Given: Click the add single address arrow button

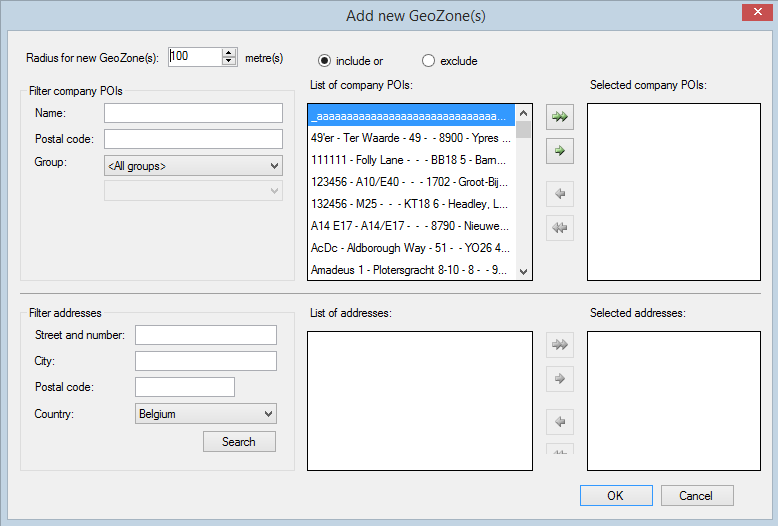Looking at the screenshot, I should (x=560, y=379).
